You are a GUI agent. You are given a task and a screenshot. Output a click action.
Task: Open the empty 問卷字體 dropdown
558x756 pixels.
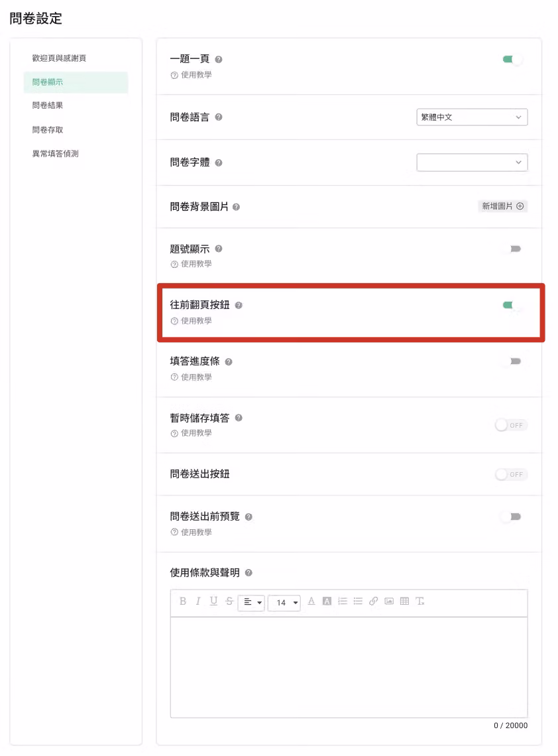coord(473,162)
